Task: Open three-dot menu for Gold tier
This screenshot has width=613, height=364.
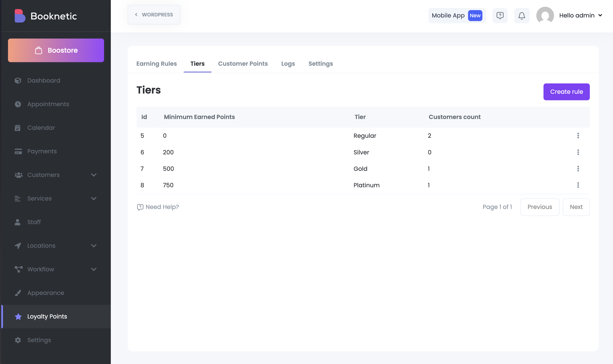Action: 578,169
